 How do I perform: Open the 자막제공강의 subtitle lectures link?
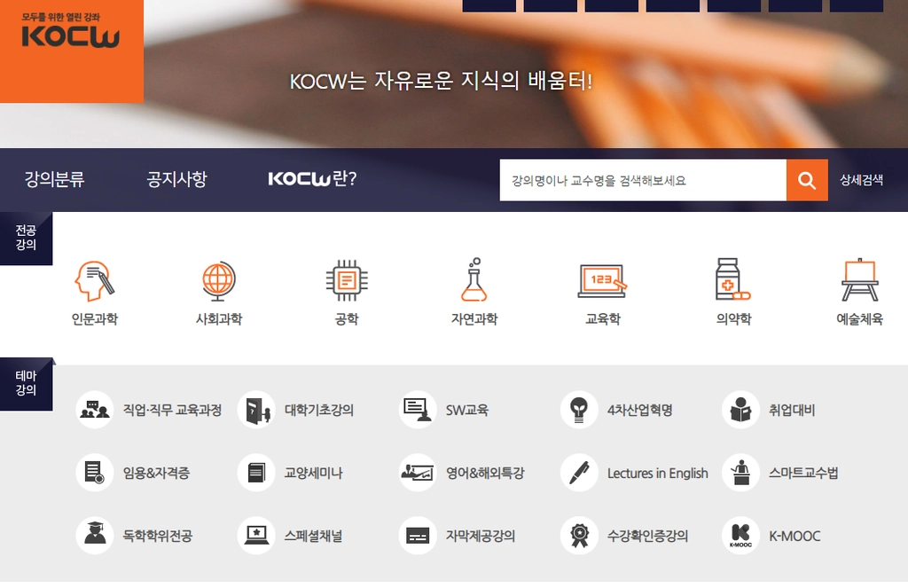tap(480, 536)
